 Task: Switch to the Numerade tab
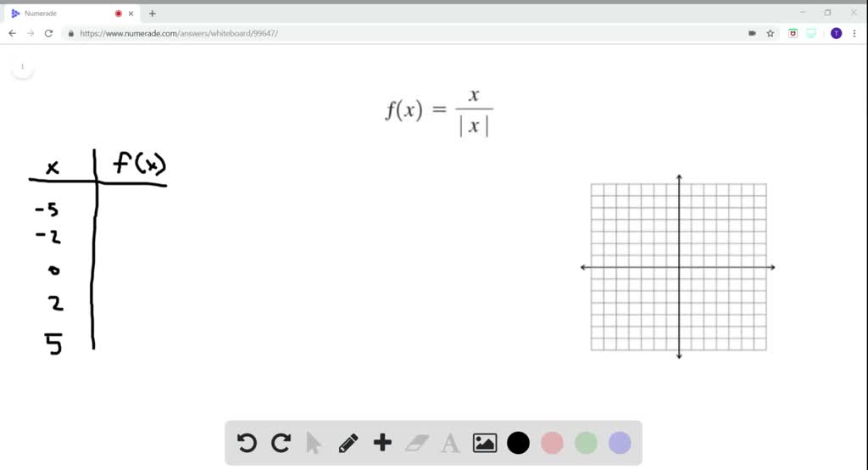tap(72, 14)
